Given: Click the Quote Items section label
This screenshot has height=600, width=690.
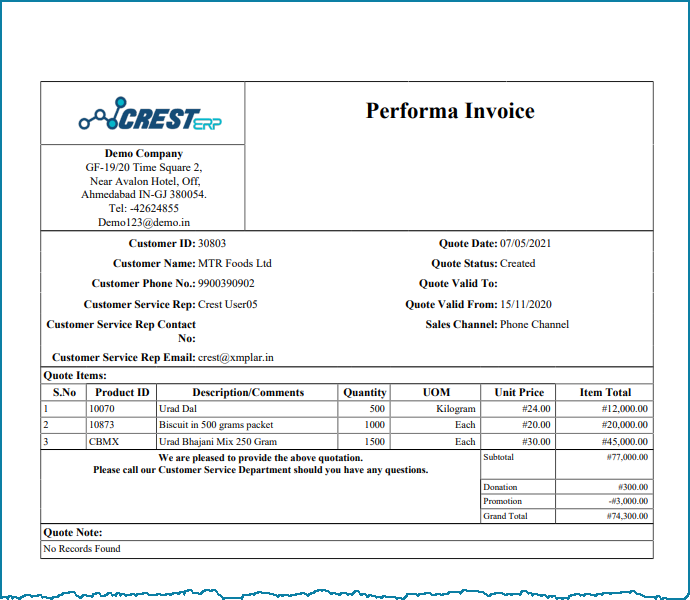Looking at the screenshot, I should coord(75,375).
